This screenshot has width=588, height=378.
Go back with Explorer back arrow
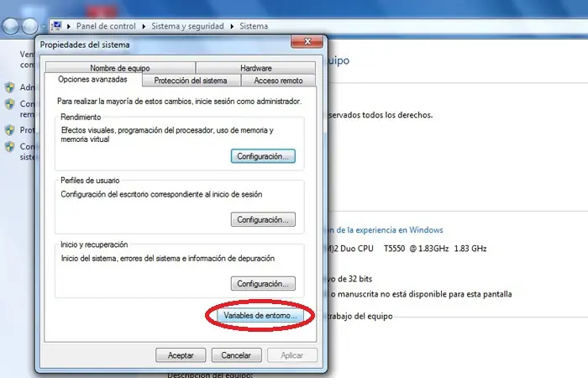point(10,26)
